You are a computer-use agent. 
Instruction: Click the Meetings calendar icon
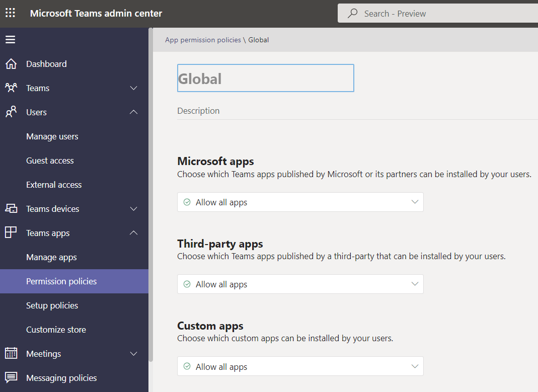10,354
